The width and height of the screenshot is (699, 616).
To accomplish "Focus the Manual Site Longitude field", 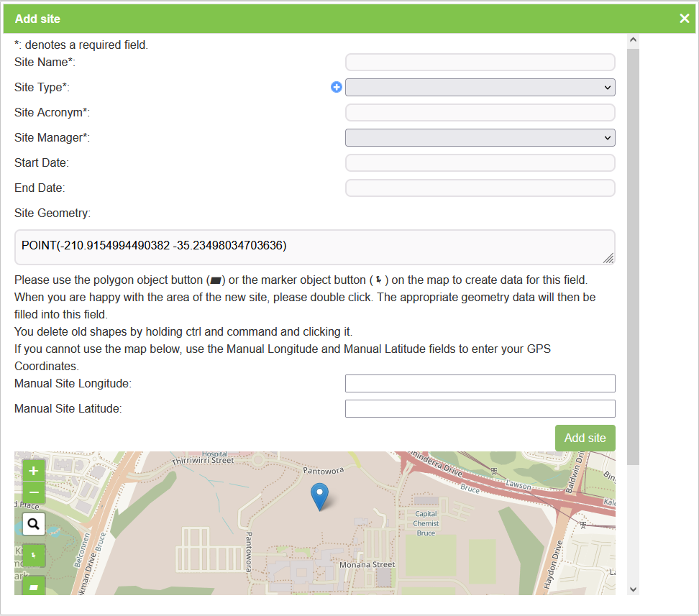I will click(480, 384).
